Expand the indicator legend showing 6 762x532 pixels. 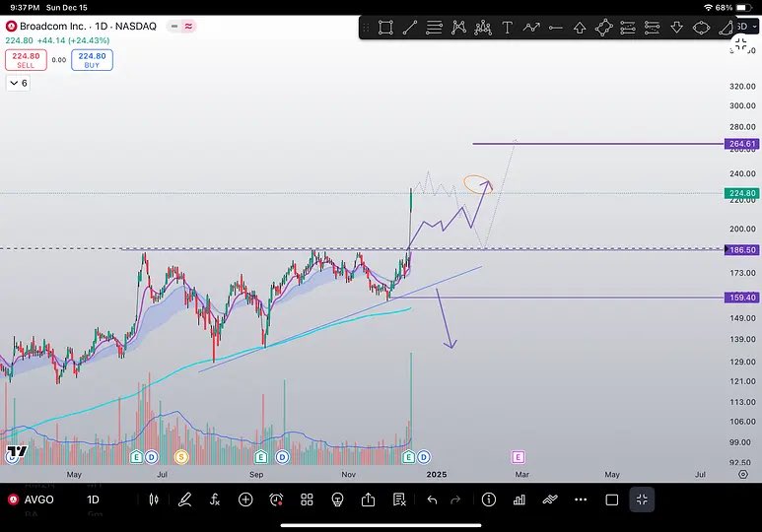click(x=19, y=83)
